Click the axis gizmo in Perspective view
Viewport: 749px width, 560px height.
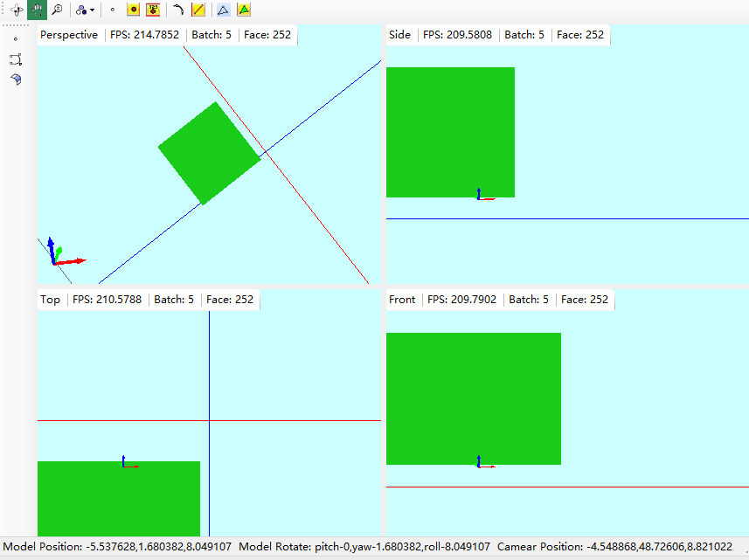tap(66, 251)
